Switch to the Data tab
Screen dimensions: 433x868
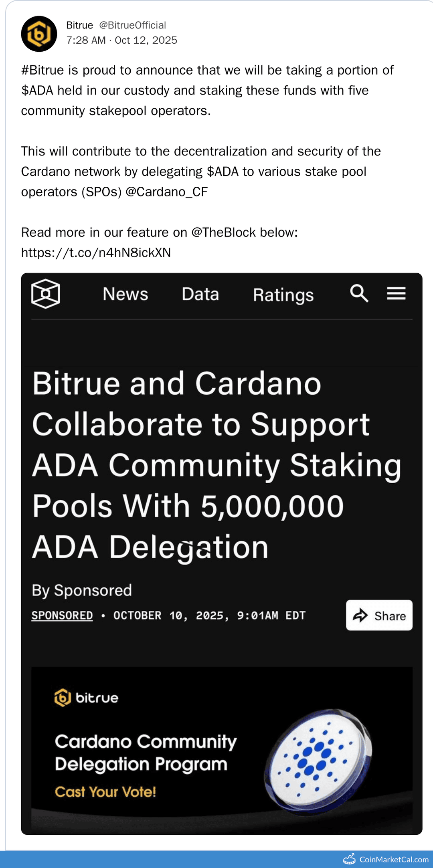(200, 294)
